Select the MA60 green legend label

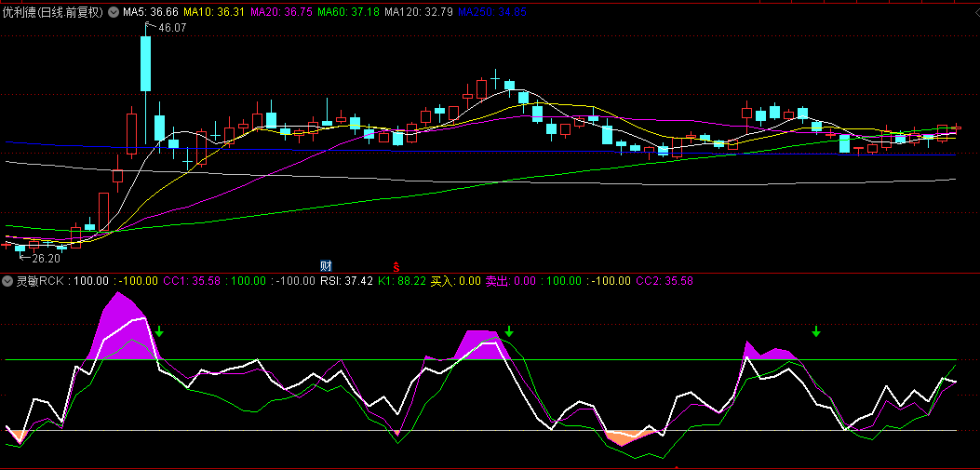(x=348, y=12)
